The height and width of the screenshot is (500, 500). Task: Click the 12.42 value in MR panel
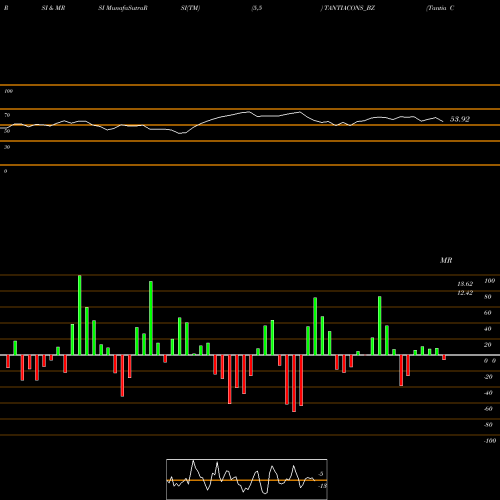pos(465,293)
